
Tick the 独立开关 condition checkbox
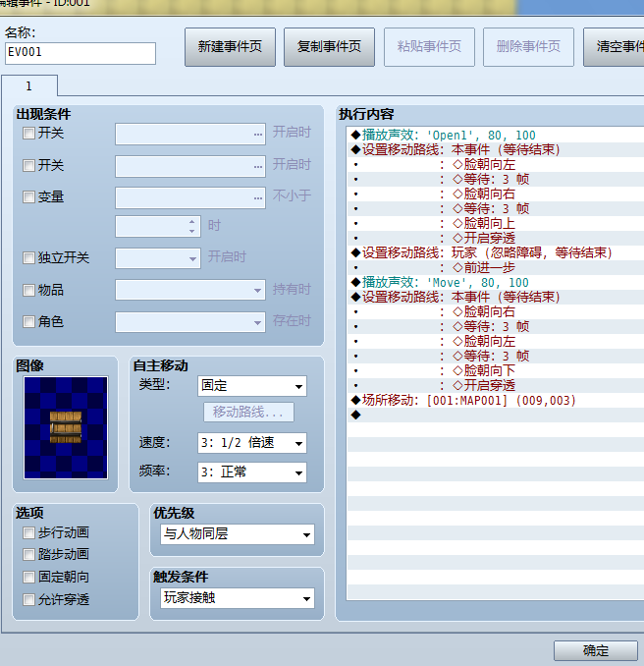point(28,257)
